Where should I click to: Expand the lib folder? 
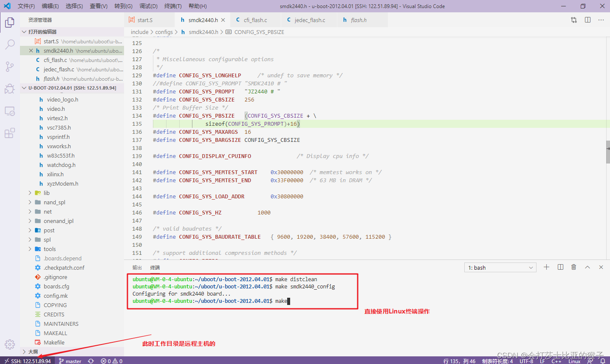click(30, 193)
